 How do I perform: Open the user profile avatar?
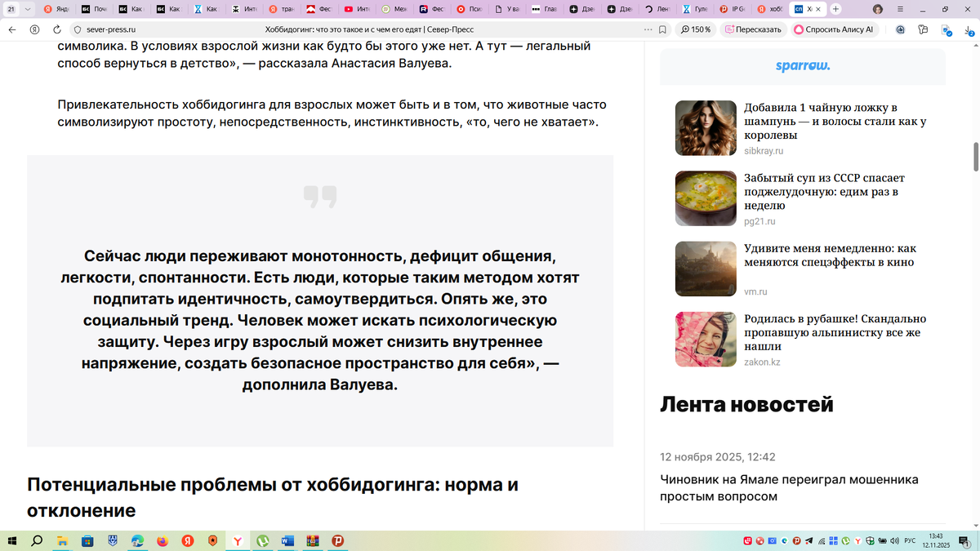(x=878, y=9)
